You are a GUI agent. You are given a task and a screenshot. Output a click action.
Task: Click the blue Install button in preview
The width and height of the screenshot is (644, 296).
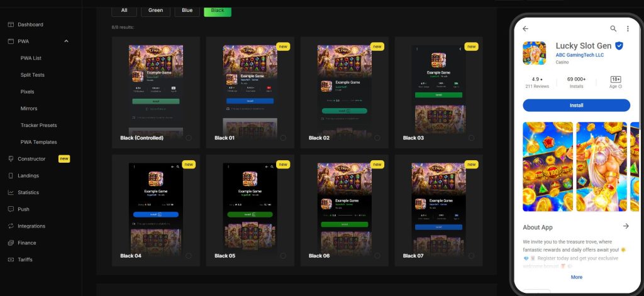576,105
